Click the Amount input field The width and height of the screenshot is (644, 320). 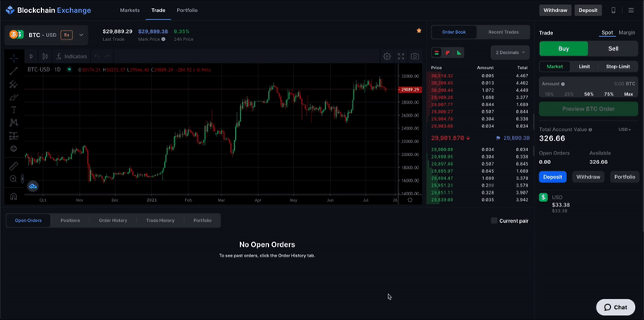588,84
